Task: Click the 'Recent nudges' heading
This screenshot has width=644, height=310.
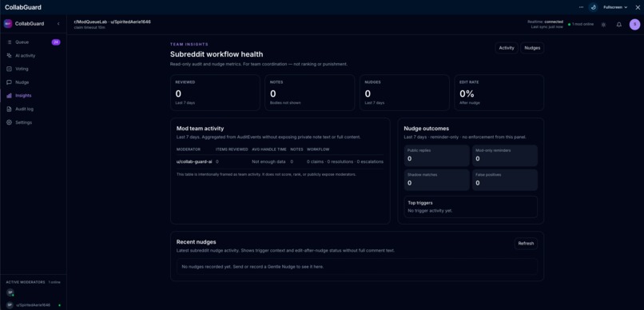Action: click(196, 242)
